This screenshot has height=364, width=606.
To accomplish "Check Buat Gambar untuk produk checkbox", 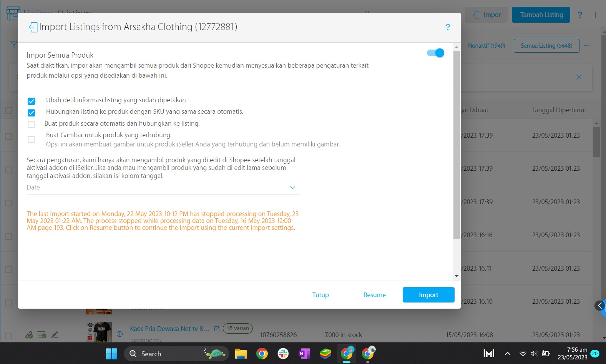I will 32,140.
